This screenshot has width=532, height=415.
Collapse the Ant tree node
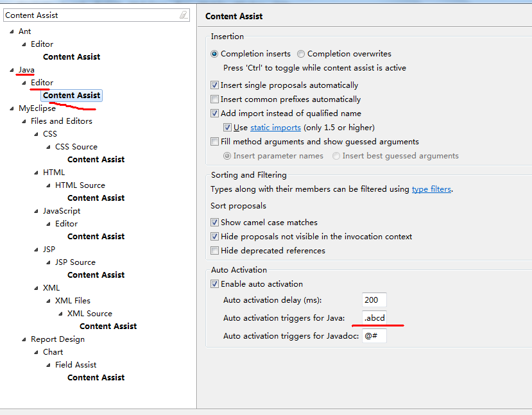[12, 31]
